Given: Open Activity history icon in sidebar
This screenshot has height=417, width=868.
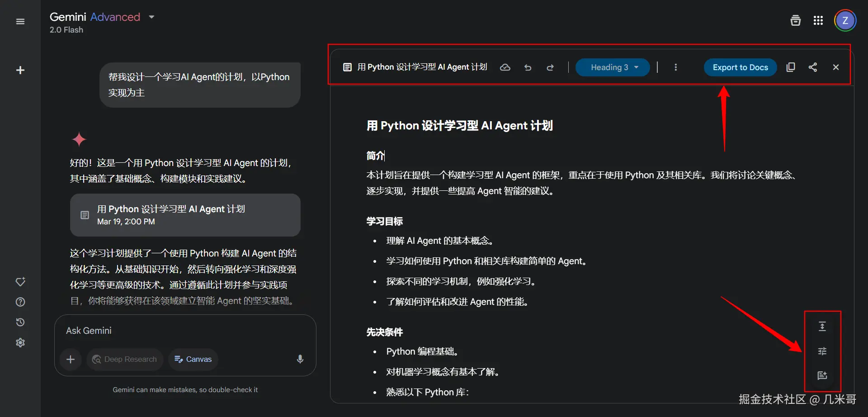Looking at the screenshot, I should 20,322.
